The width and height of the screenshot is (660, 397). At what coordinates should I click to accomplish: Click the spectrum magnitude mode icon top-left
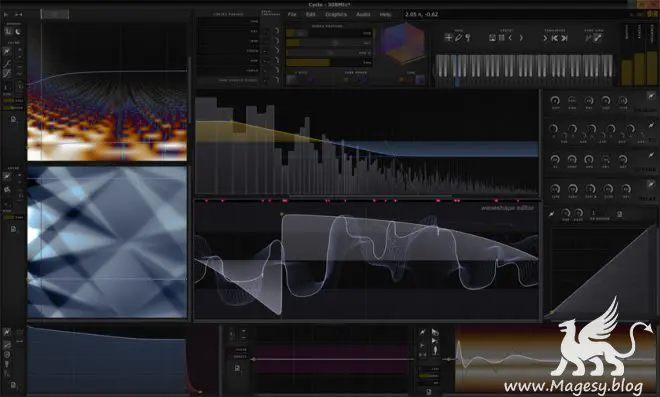coord(8,32)
